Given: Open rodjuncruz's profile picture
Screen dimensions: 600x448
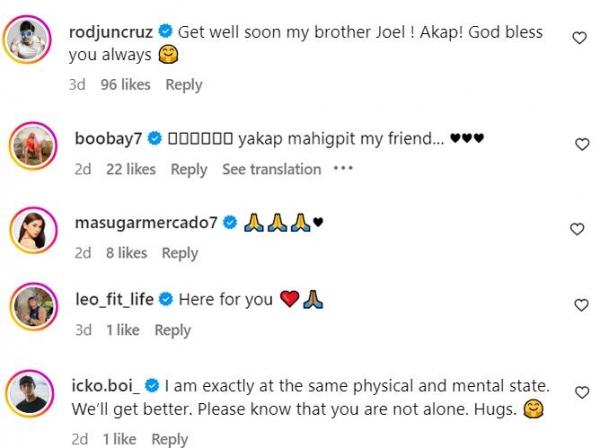Looking at the screenshot, I should [x=32, y=44].
